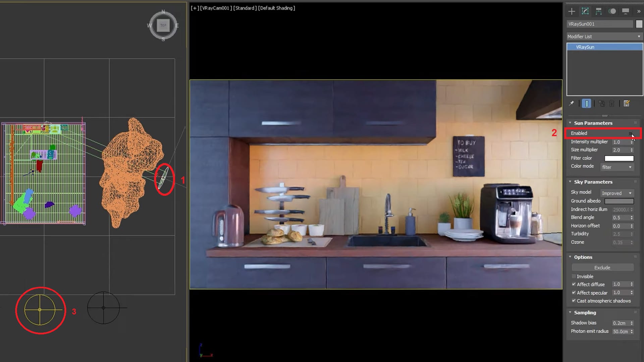Screen dimensions: 644x362
Task: Enable Affect diffuse checkbox
Action: (574, 284)
